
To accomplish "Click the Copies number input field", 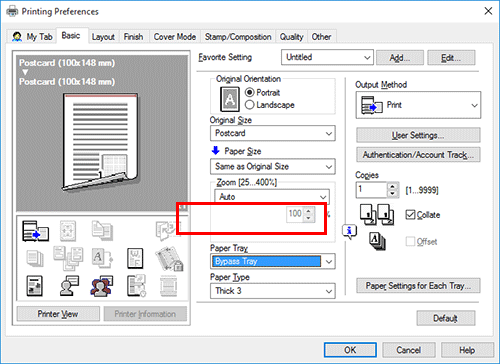I will [371, 190].
